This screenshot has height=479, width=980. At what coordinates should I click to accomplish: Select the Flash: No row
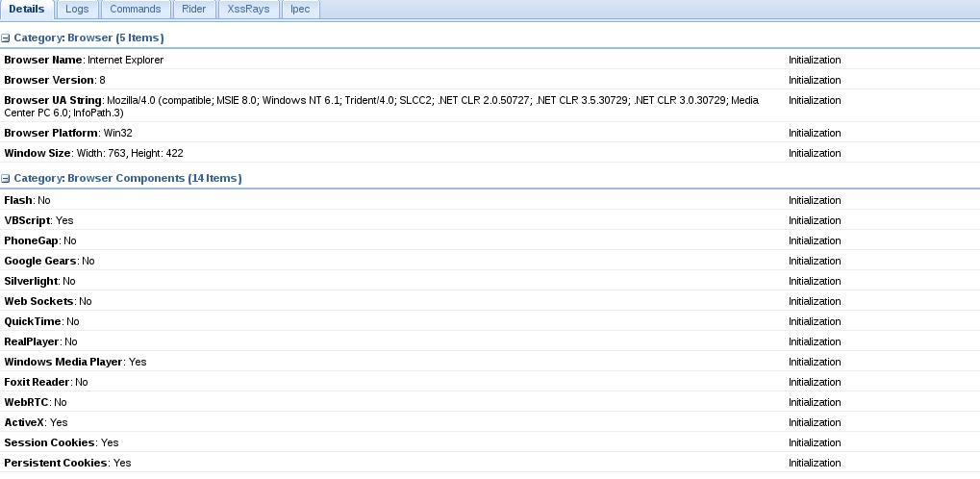click(490, 201)
